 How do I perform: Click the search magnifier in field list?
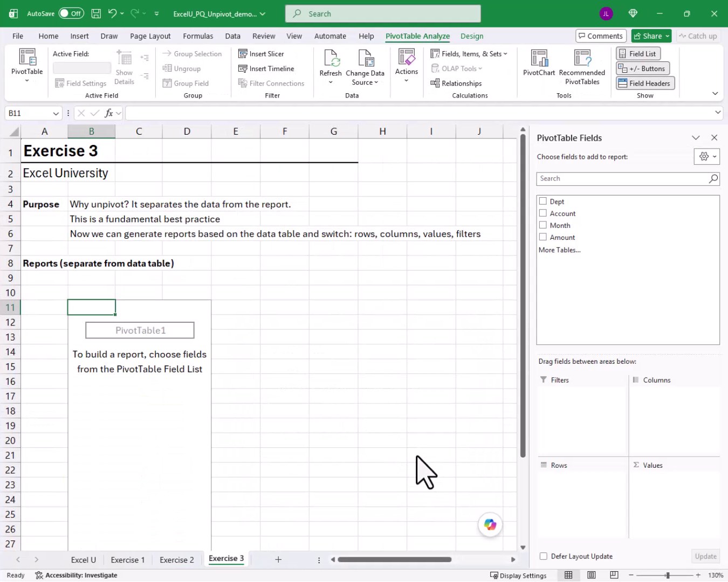point(713,178)
